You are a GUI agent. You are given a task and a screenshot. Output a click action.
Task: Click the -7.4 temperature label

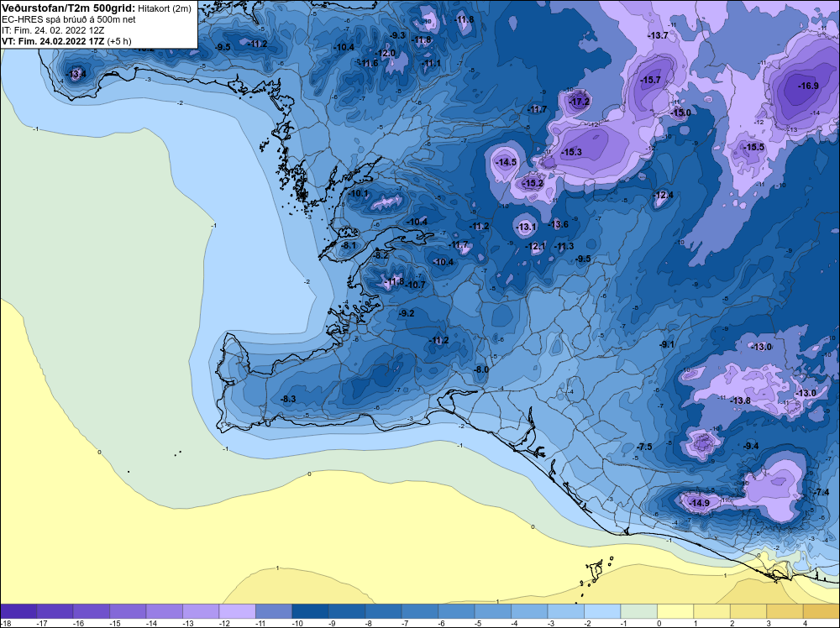(822, 492)
